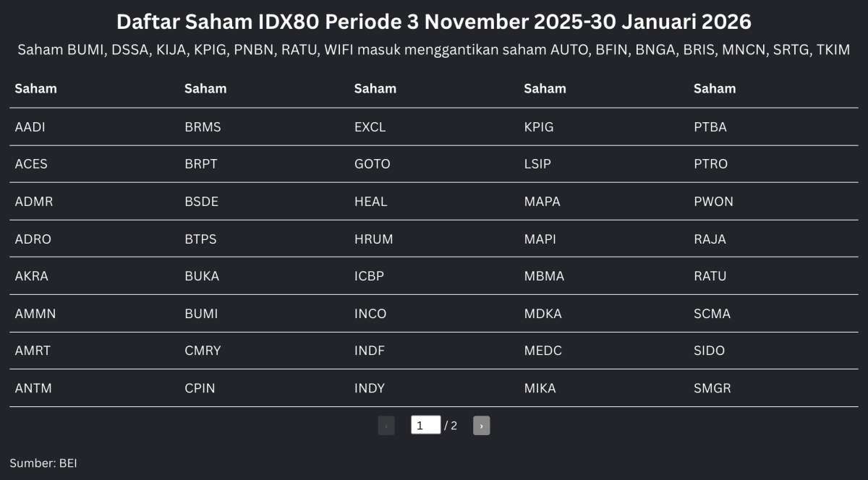The image size is (868, 480).
Task: Click the GOTO stock entry
Action: [x=372, y=164]
